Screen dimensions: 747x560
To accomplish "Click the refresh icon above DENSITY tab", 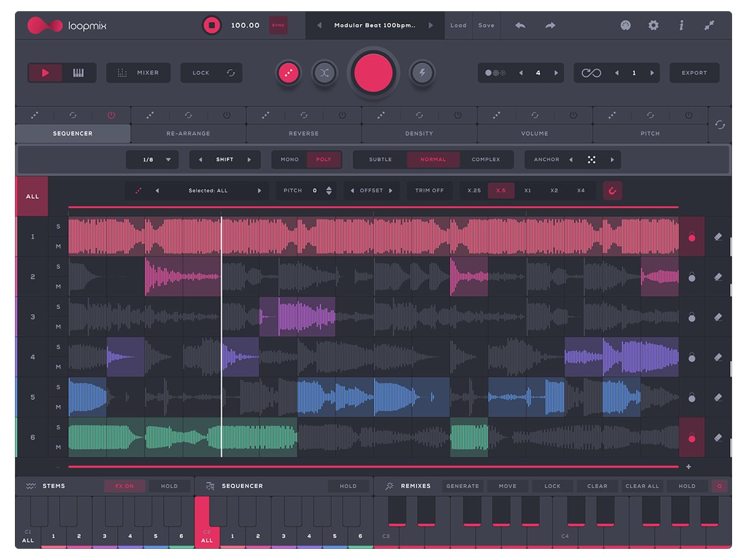I will 420,115.
